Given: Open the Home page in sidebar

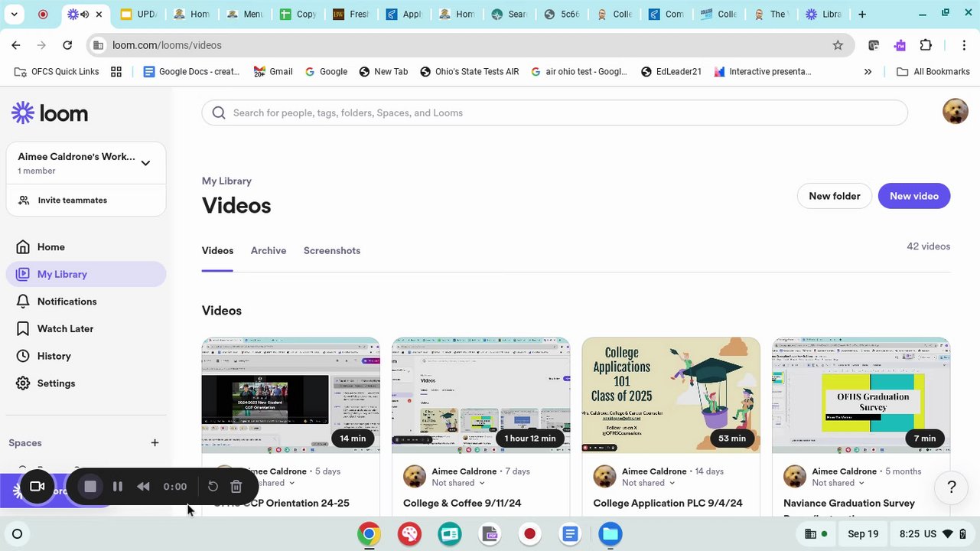Looking at the screenshot, I should 86,247.
